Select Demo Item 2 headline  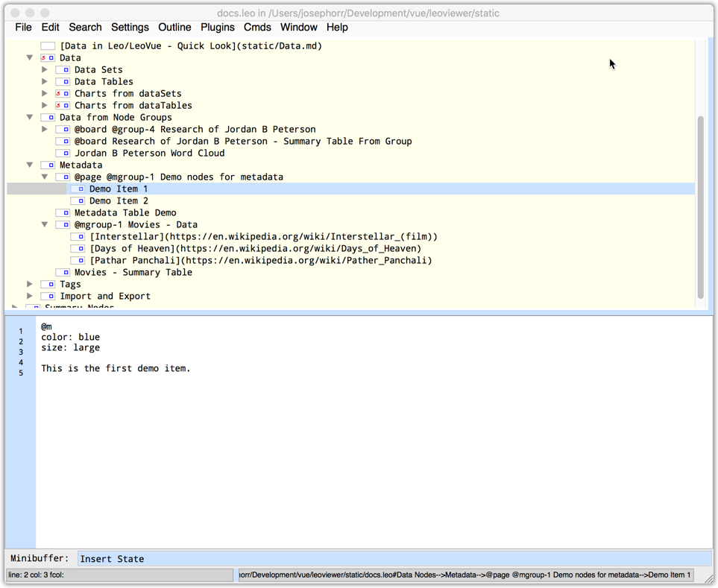pos(119,201)
